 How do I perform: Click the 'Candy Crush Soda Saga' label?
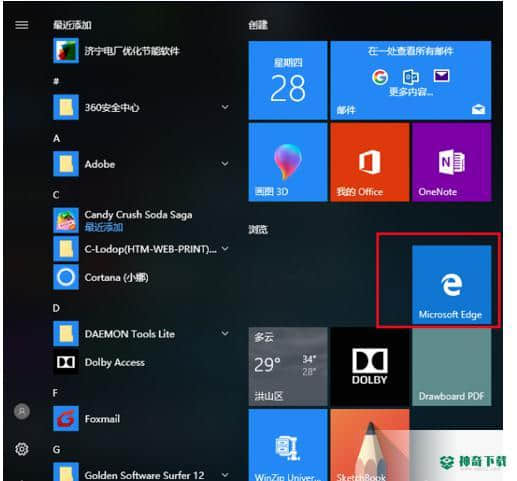click(138, 215)
